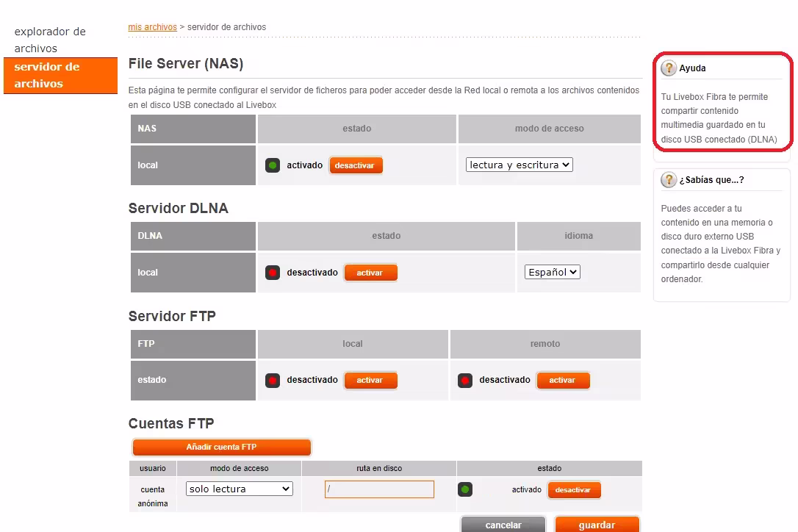Select 'servidor de archivos' in the sidebar
Viewport: 798px width, 532px height.
click(60, 76)
